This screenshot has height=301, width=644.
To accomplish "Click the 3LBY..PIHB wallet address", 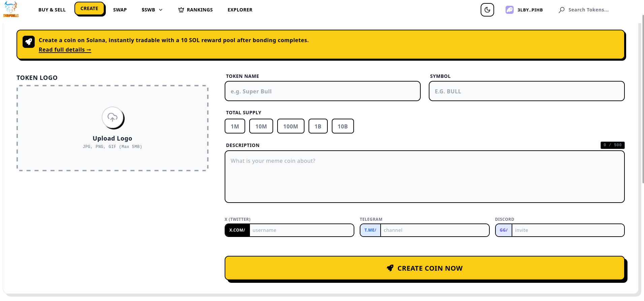I will point(530,10).
